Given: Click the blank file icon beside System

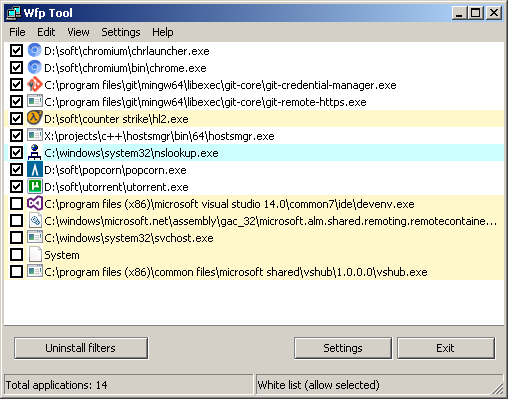Looking at the screenshot, I should click(34, 255).
